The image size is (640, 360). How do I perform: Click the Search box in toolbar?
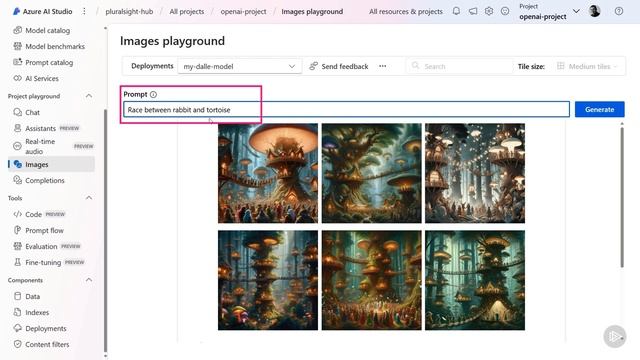(x=460, y=66)
